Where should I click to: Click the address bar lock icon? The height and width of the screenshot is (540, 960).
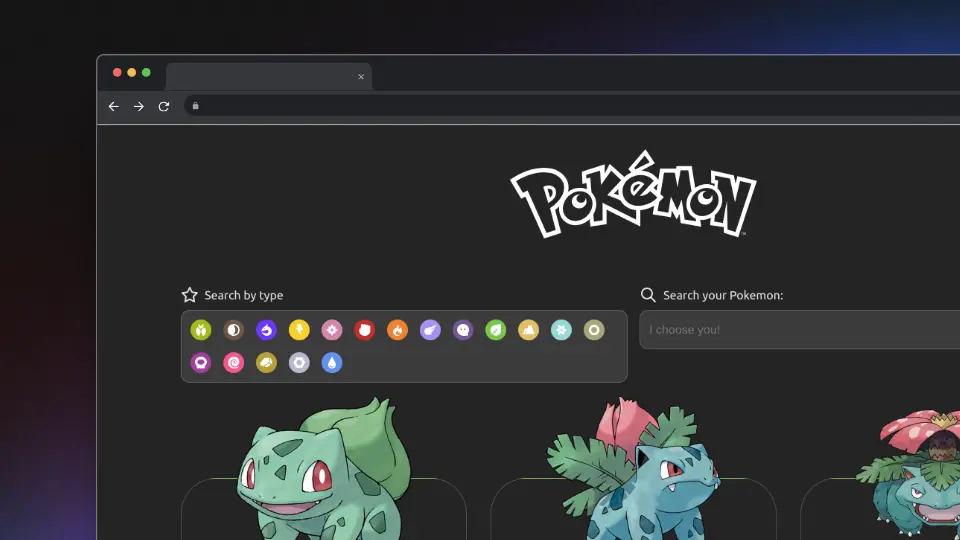click(195, 106)
